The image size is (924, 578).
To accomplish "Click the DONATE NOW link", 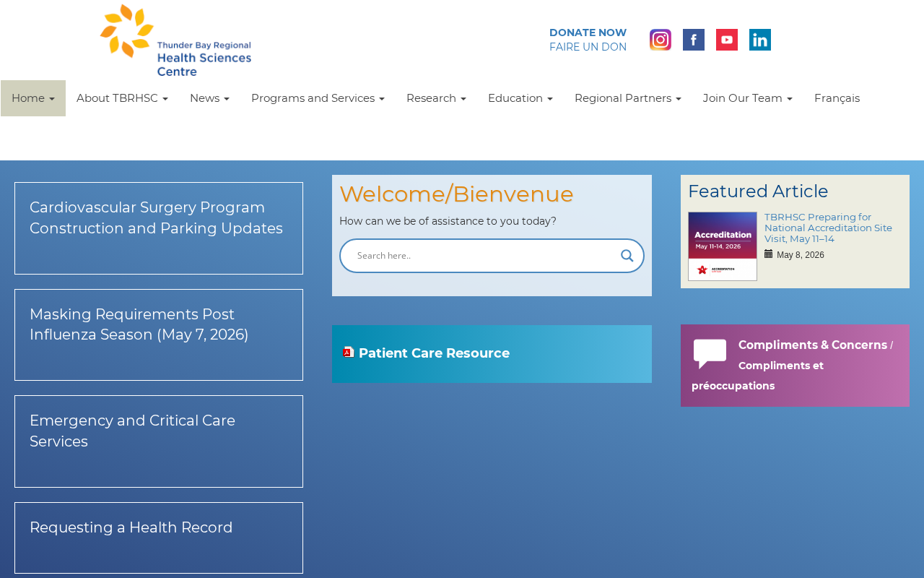I will click(588, 33).
